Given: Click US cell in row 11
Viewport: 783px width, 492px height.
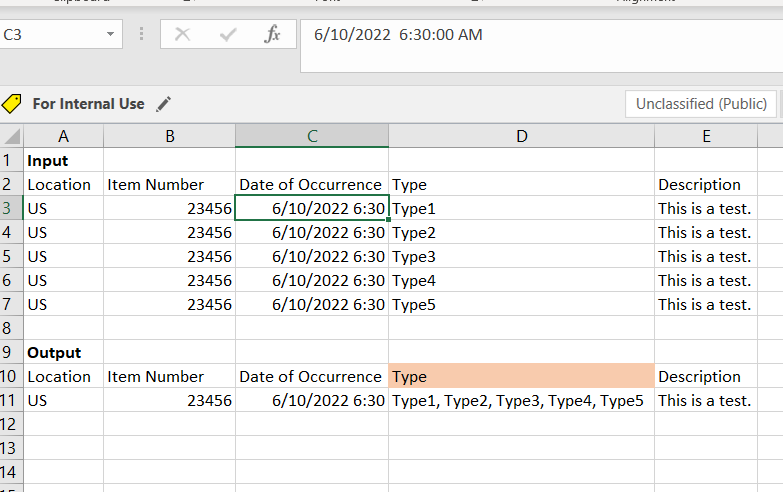Looking at the screenshot, I should pos(63,400).
